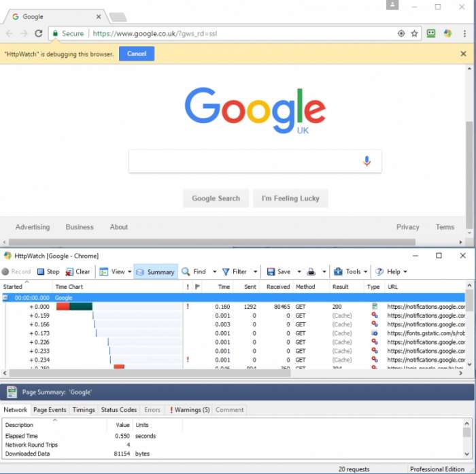Screen dimensions: 476x474
Task: Bookmark this page with the star icon
Action: (414, 33)
